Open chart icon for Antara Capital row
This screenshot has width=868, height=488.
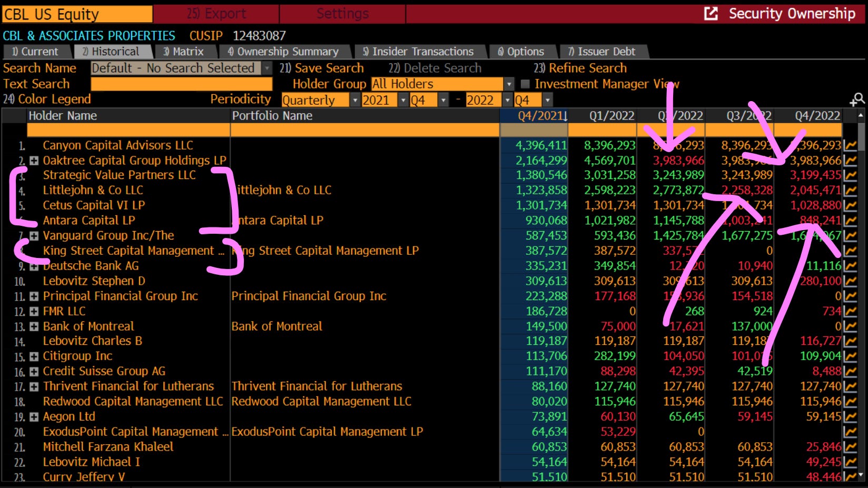point(850,221)
